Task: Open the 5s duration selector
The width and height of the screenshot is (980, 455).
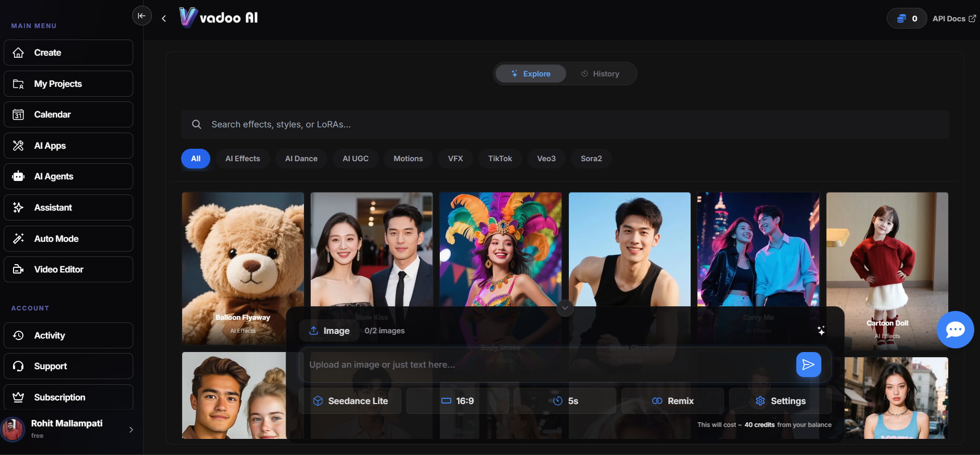Action: 565,401
